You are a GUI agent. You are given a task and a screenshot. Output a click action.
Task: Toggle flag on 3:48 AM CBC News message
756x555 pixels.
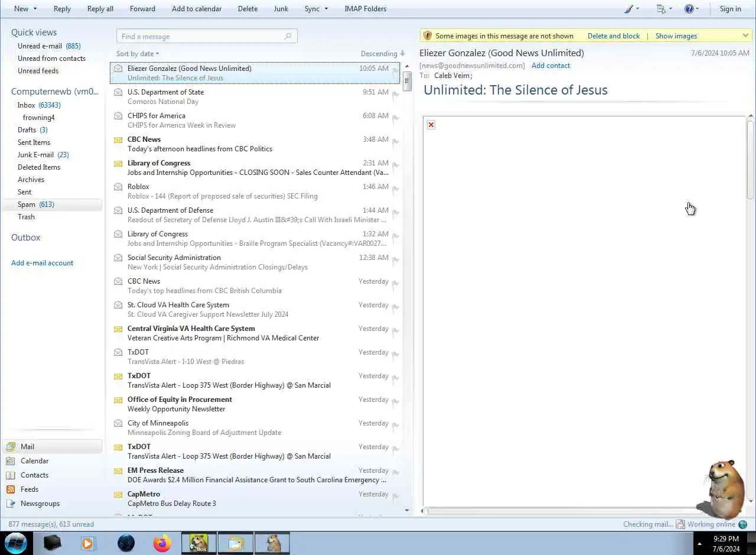396,142
